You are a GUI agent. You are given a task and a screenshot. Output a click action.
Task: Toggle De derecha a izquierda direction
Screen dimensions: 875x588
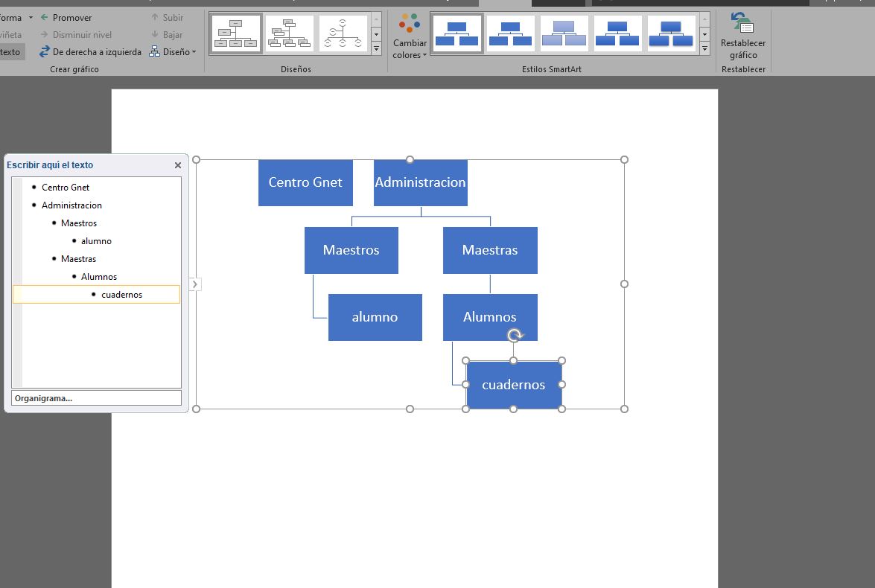[x=90, y=52]
